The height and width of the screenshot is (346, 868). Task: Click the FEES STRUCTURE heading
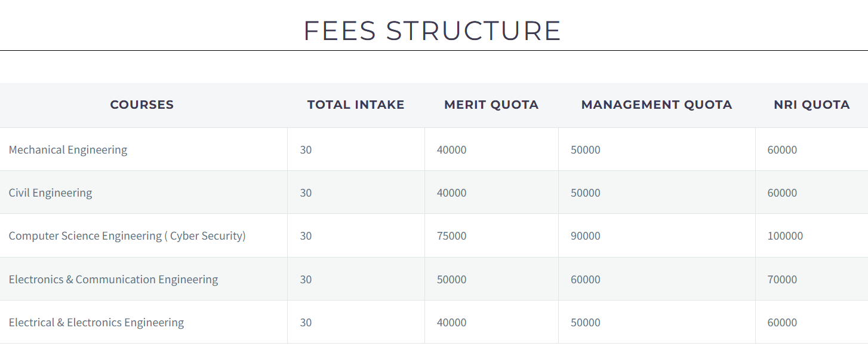[432, 31]
